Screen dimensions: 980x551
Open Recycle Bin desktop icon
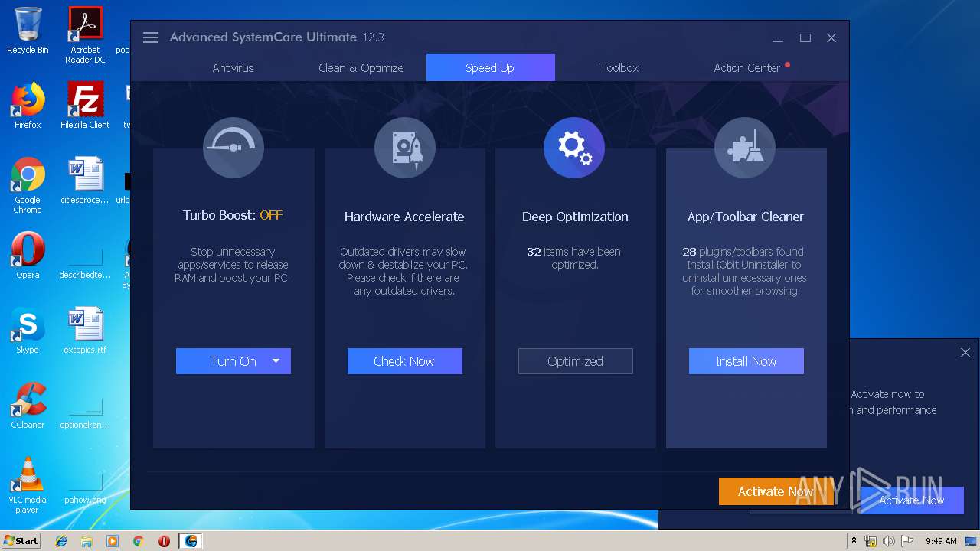click(x=28, y=31)
